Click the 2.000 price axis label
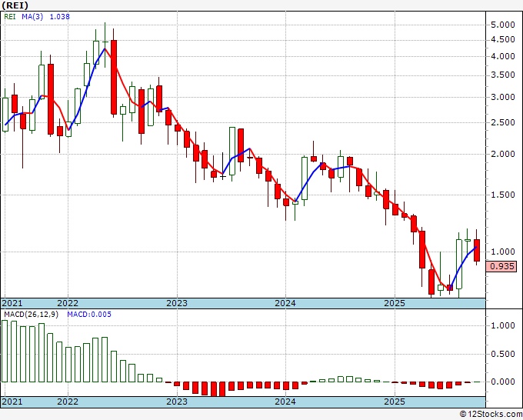This screenshot has width=523, height=420. [x=503, y=154]
